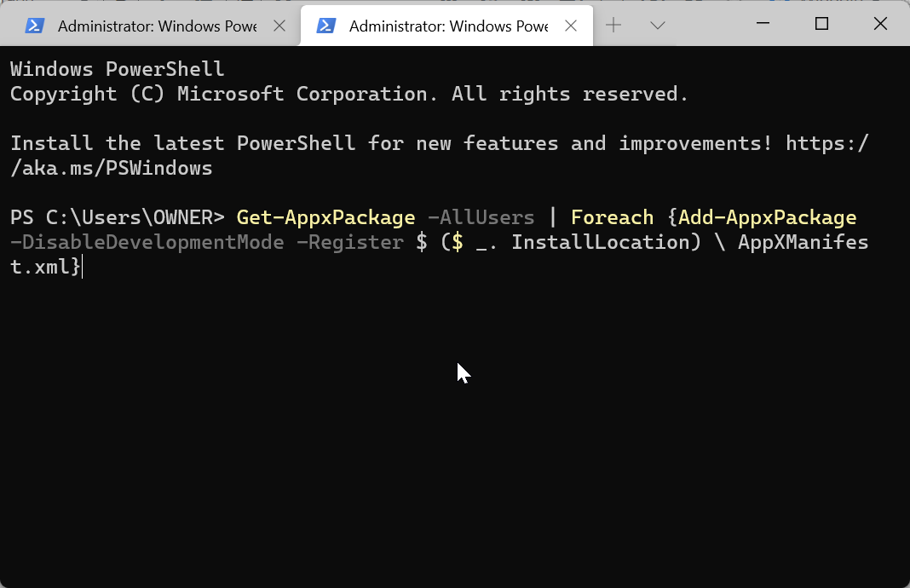Click the PowerShell icon on first tab
910x588 pixels.
pos(35,26)
